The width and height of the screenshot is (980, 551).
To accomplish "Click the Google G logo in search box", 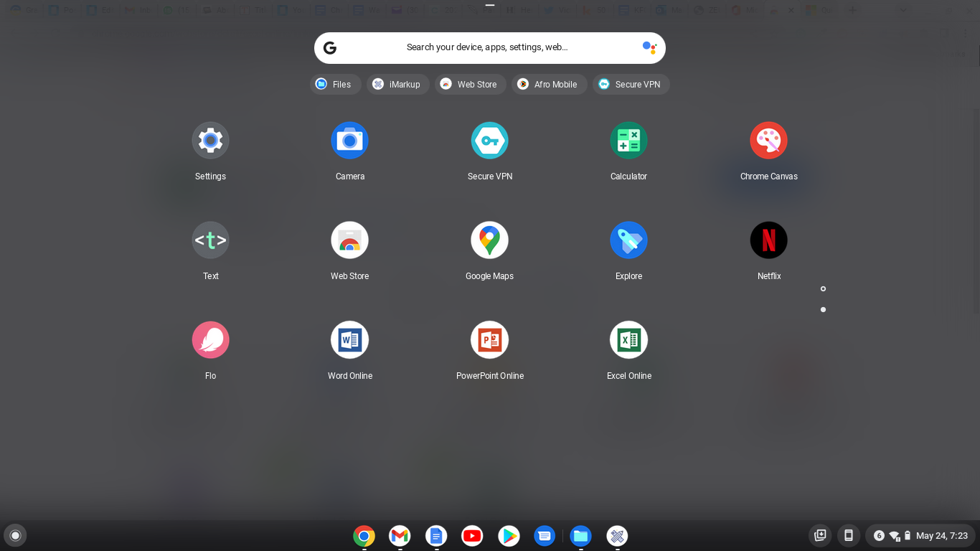I will [x=330, y=48].
